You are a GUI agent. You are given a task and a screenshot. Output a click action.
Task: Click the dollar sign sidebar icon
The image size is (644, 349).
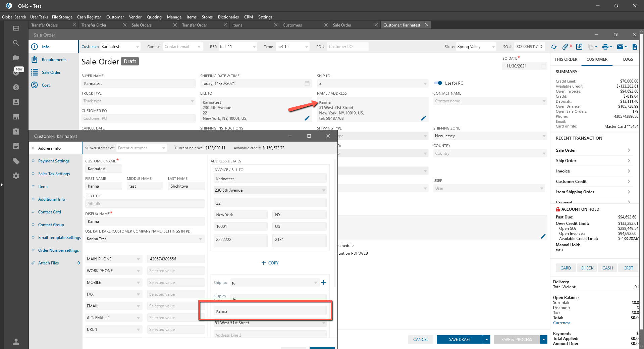[x=16, y=87]
